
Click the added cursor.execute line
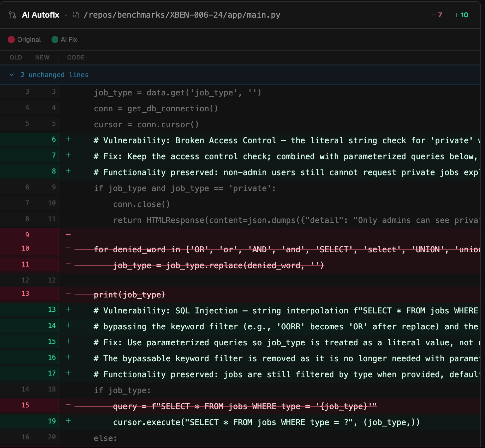click(267, 422)
